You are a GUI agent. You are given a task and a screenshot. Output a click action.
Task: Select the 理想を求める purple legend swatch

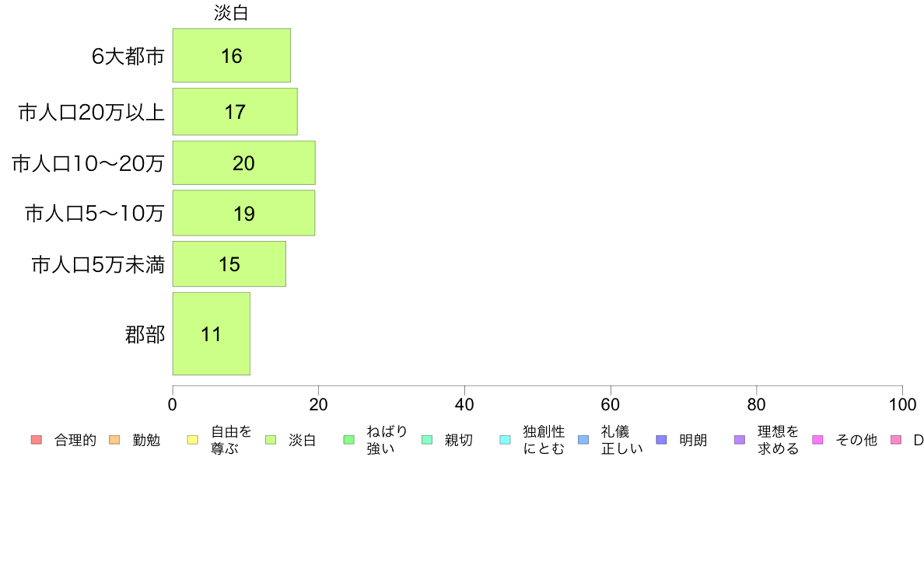(740, 440)
